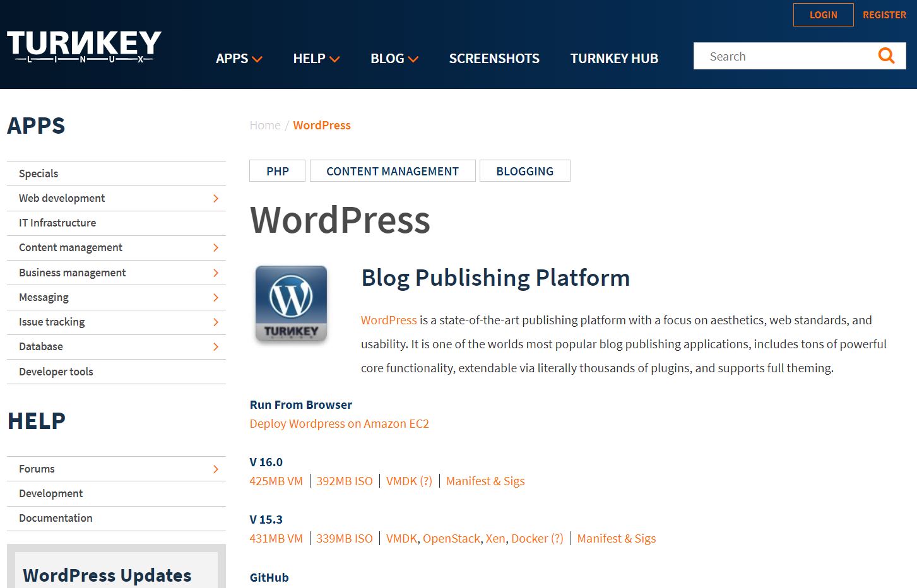The image size is (917, 588).
Task: Open Forums in the Help sidebar
Action: [x=37, y=469]
